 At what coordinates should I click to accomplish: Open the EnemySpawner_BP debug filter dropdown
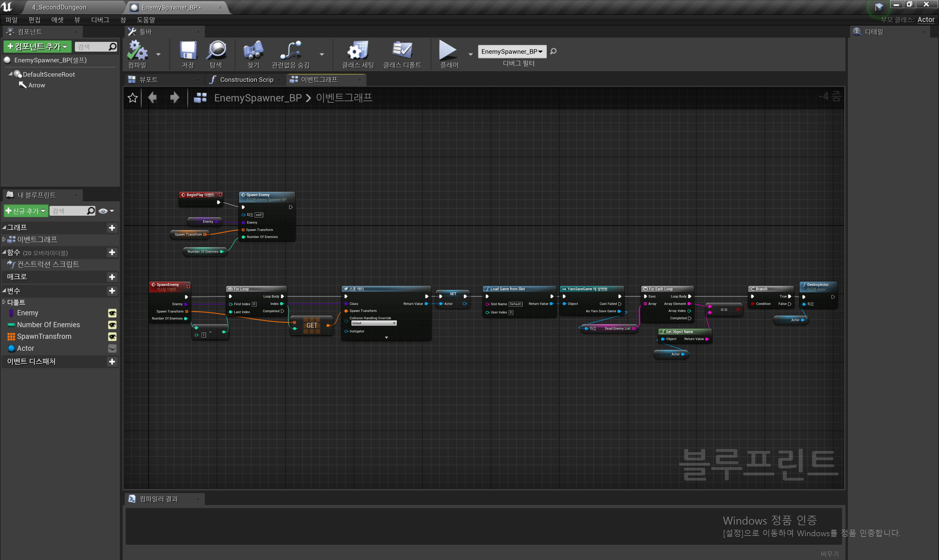(512, 52)
